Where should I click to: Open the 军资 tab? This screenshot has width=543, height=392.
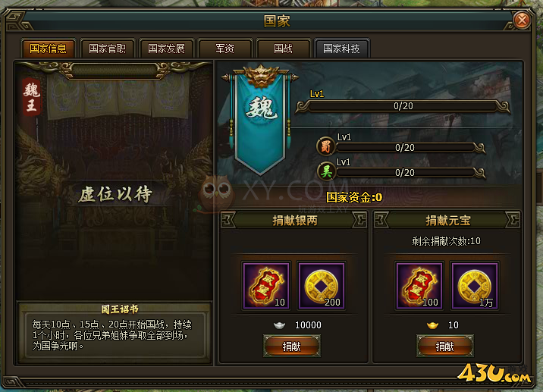tap(224, 48)
